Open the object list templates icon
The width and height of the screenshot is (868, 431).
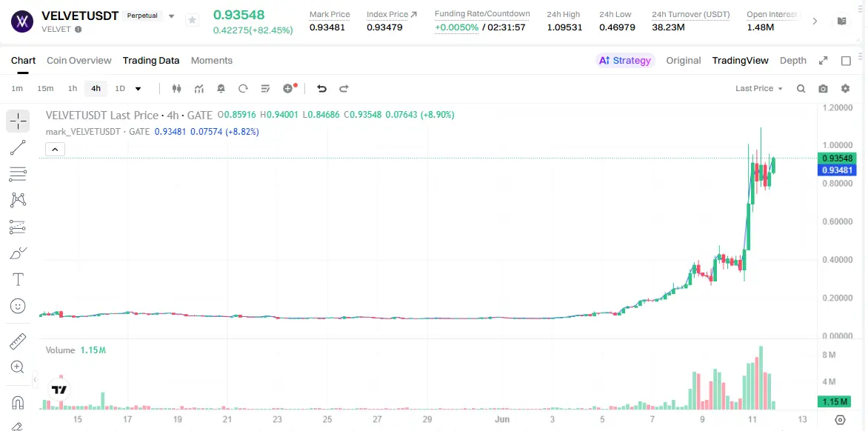click(265, 89)
